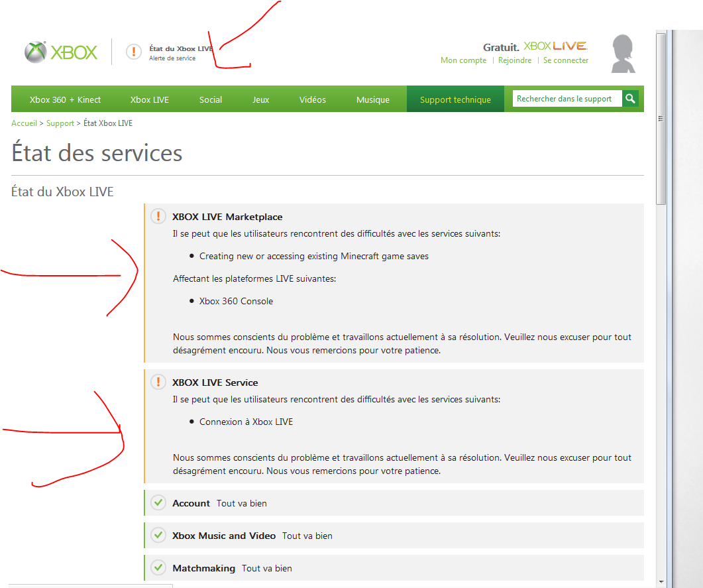Click the gray avatar silhouette
703x588 pixels.
[x=623, y=54]
